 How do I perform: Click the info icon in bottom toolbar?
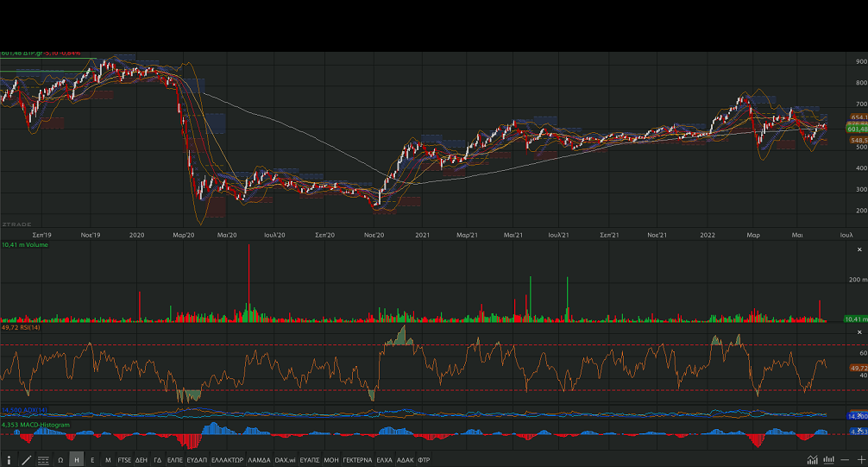click(9, 460)
